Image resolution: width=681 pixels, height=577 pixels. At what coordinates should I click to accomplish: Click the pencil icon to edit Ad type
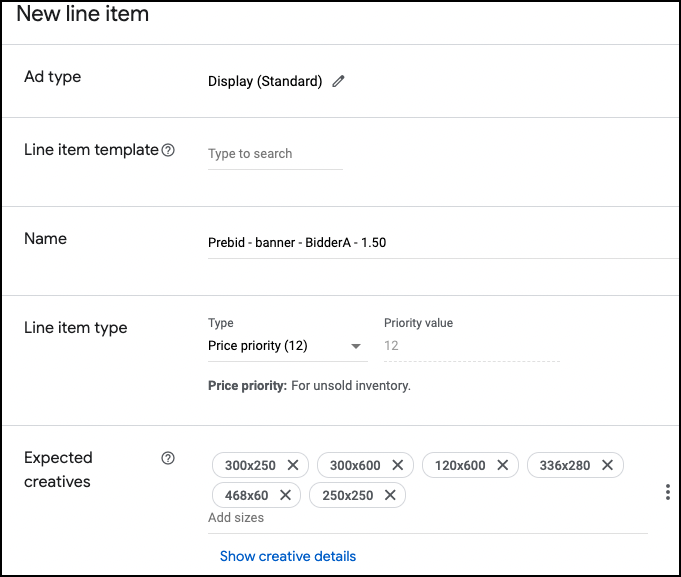click(x=338, y=82)
